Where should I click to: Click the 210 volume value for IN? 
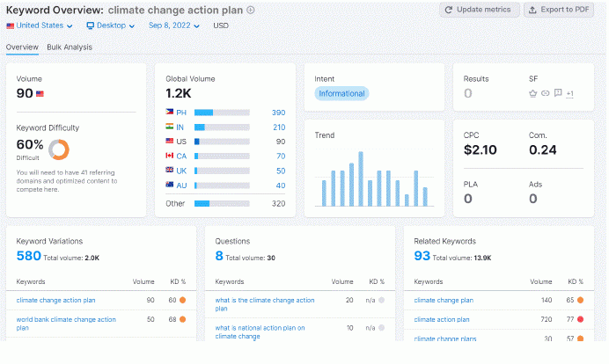tap(279, 127)
